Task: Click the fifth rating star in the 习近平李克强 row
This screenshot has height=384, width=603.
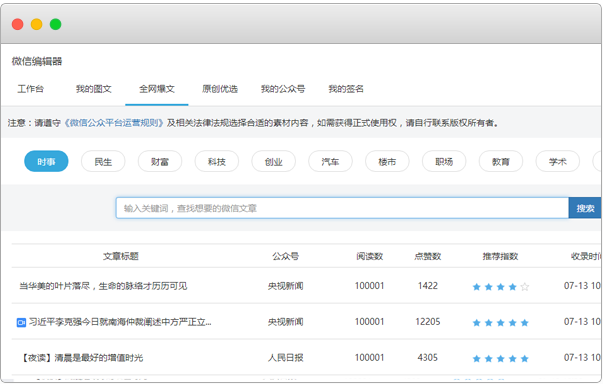Action: coord(525,323)
